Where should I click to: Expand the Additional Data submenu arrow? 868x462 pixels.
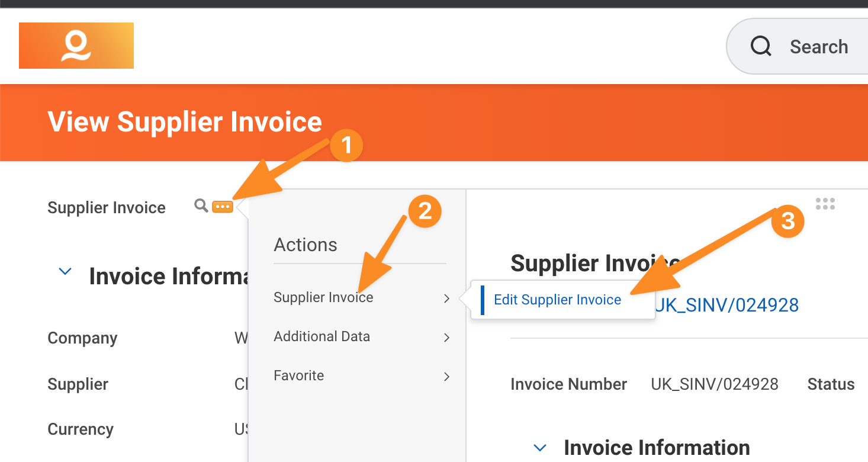tap(447, 338)
